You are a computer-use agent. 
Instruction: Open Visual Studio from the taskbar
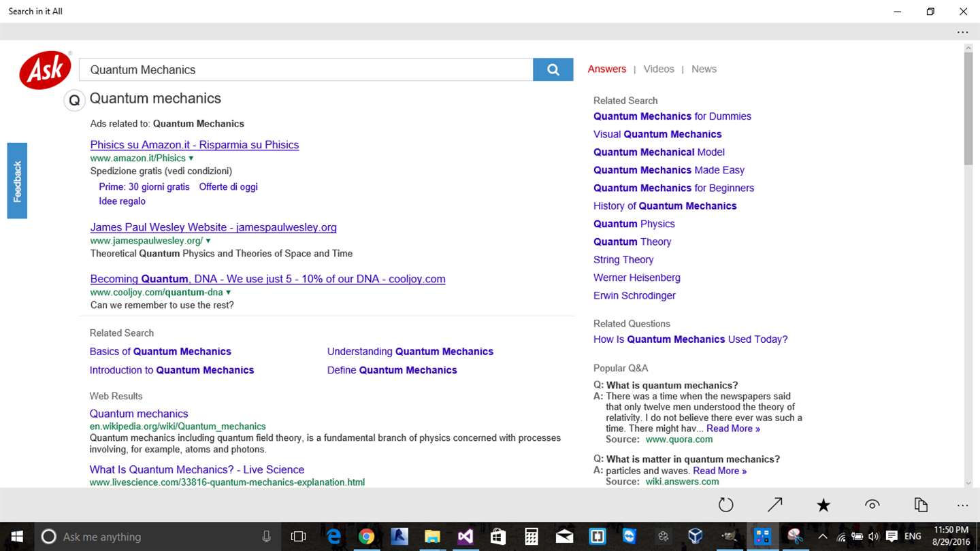coord(465,537)
